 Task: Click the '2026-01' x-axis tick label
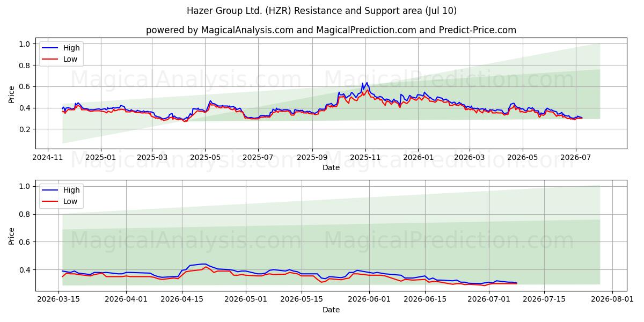(x=418, y=157)
